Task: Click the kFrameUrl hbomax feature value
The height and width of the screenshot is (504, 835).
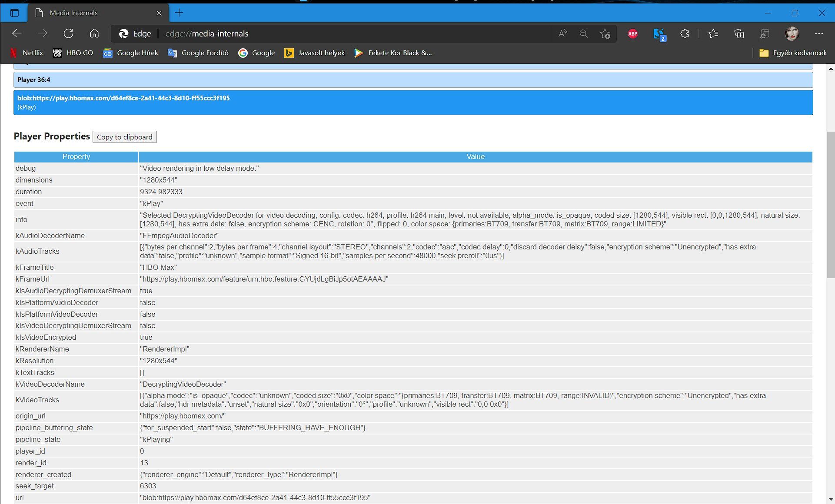Action: tap(264, 279)
